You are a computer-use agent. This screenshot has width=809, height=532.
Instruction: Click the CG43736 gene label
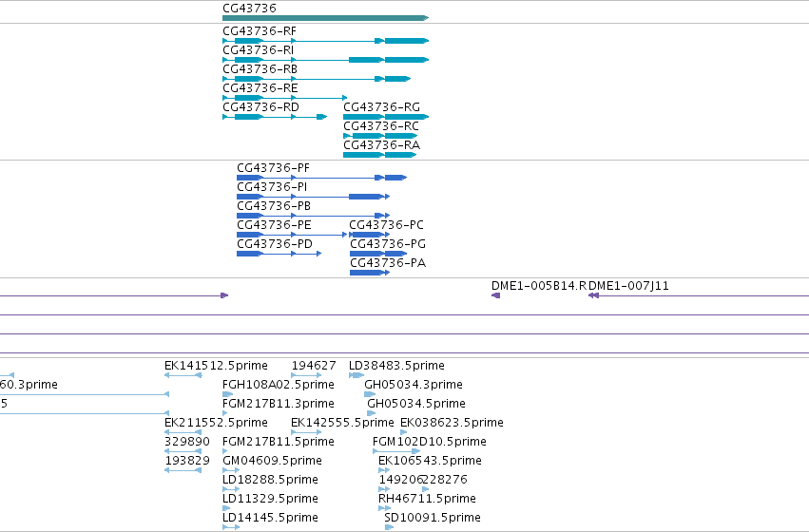point(249,9)
